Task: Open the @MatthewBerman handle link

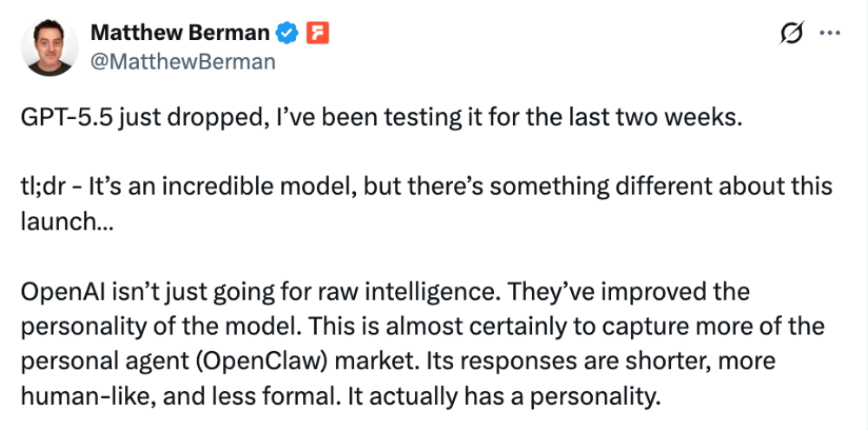Action: tap(183, 61)
